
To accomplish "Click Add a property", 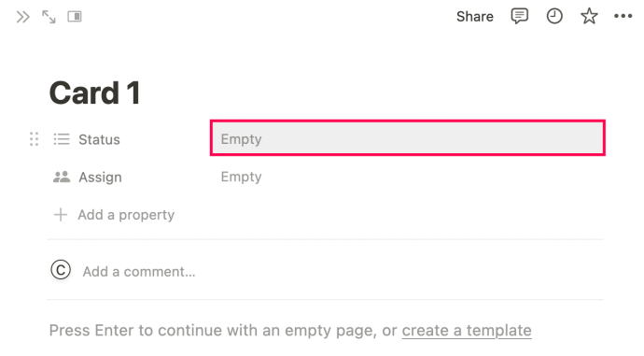I will tap(114, 215).
